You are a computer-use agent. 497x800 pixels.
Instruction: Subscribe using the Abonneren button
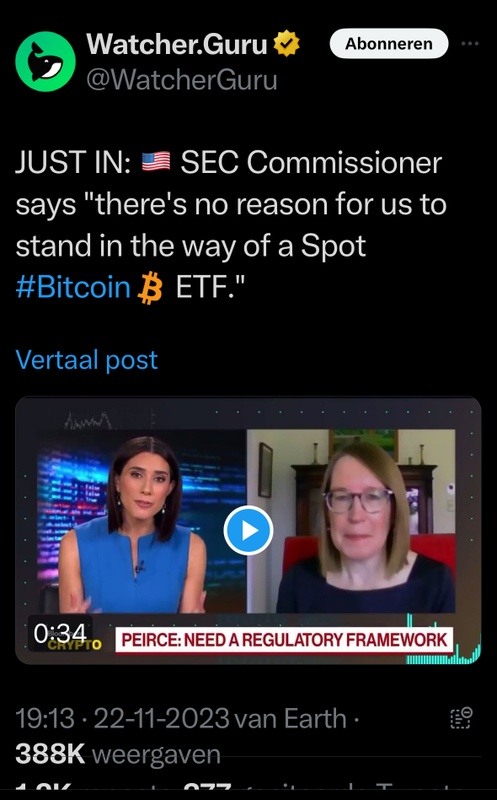click(389, 44)
